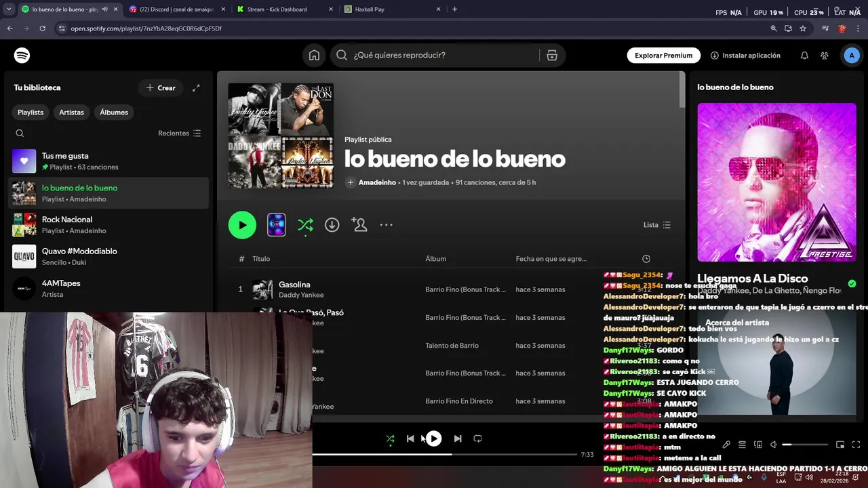The width and height of the screenshot is (868, 488).
Task: Open Tus me gusta playlist
Action: click(x=108, y=161)
